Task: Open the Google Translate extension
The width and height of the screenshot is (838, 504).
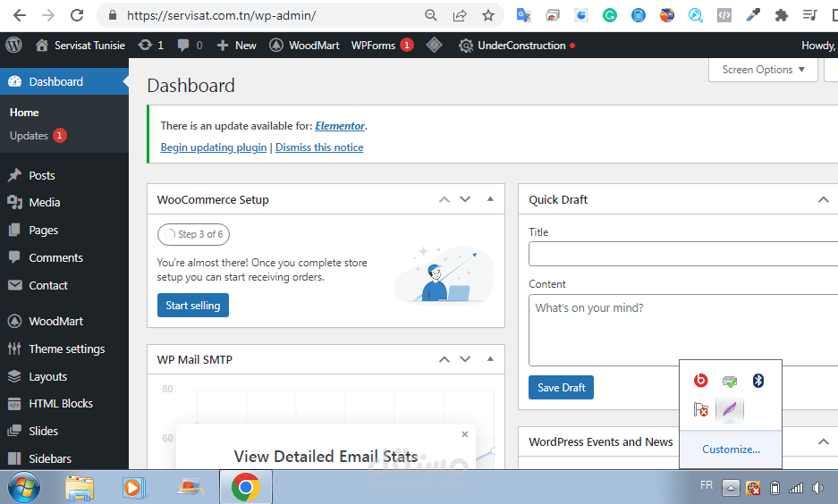Action: (524, 15)
